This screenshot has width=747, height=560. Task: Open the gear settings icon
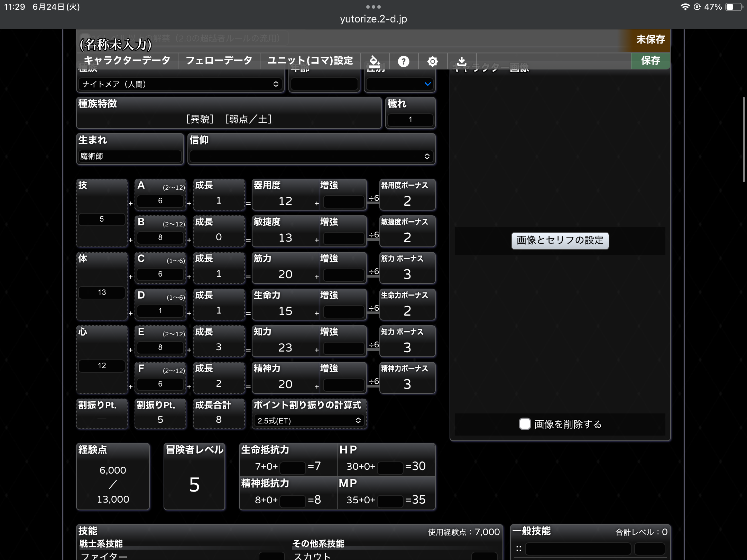pyautogui.click(x=432, y=61)
